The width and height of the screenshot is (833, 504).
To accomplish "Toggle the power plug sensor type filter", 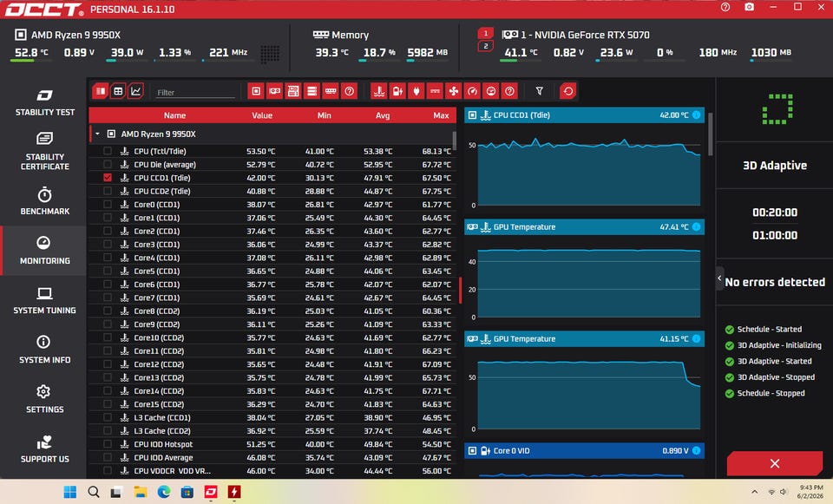I will 416,91.
